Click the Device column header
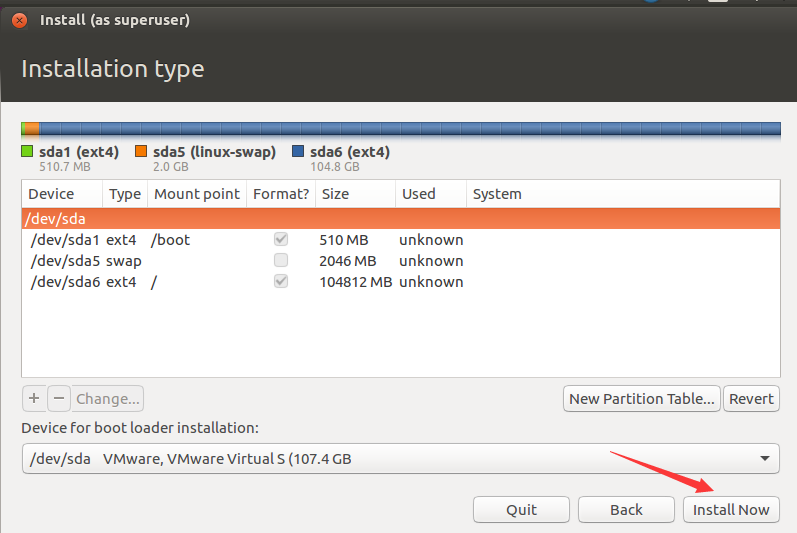Screen dimensions: 797x533 pos(62,194)
